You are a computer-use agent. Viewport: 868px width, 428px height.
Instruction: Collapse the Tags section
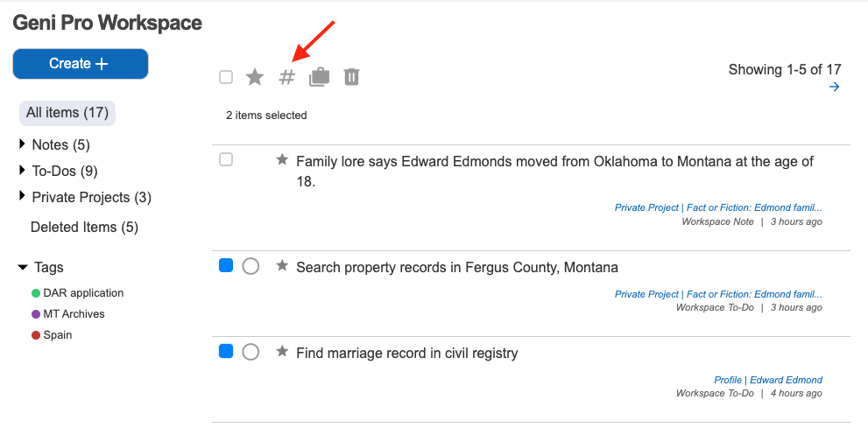tap(22, 267)
